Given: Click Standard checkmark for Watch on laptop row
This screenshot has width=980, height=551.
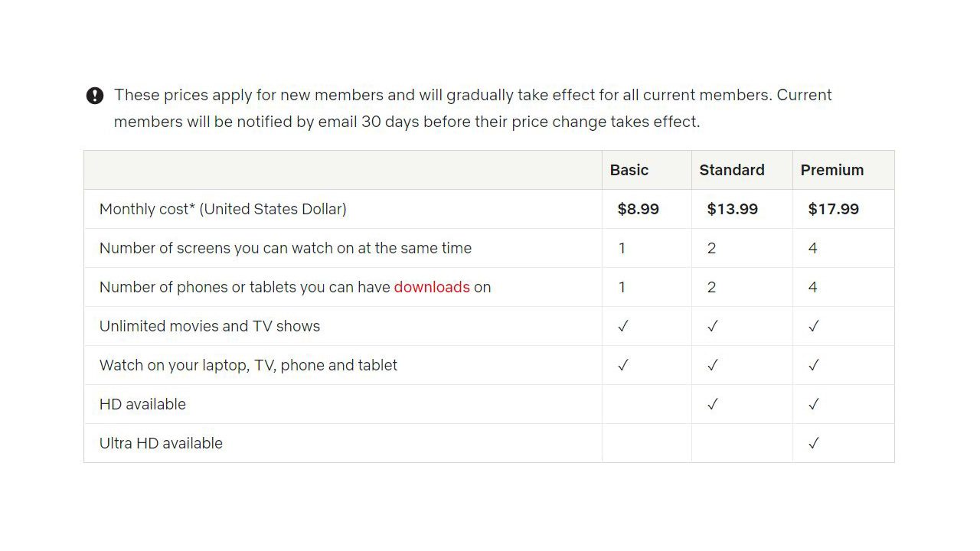Looking at the screenshot, I should pyautogui.click(x=712, y=365).
